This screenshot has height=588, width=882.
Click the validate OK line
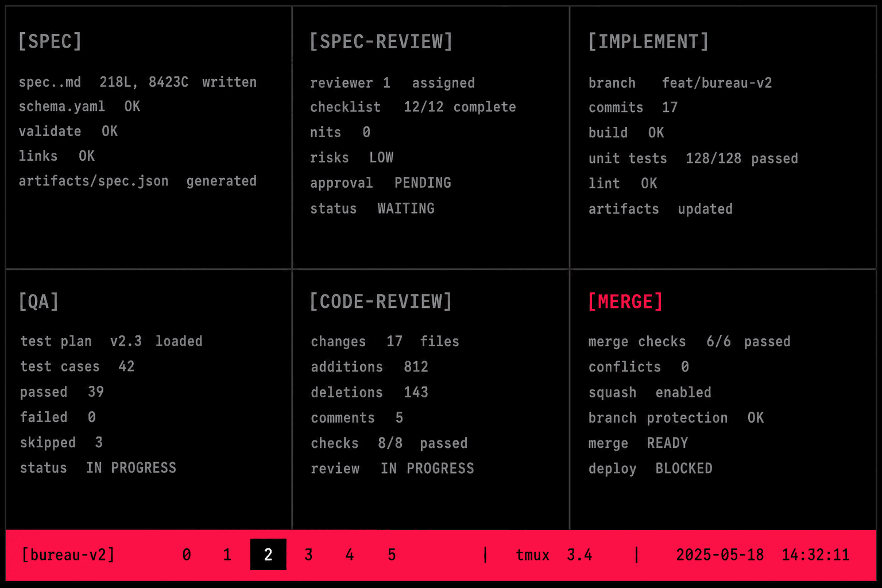click(68, 131)
